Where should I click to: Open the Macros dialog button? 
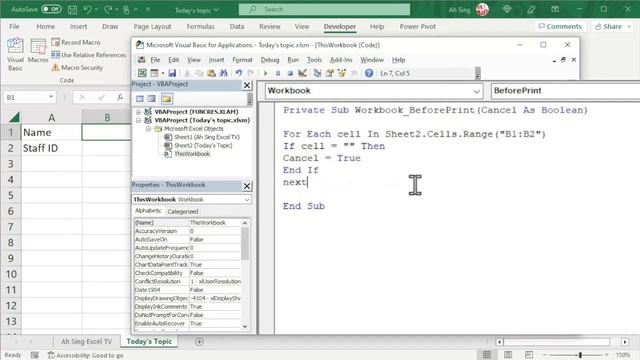pyautogui.click(x=38, y=51)
